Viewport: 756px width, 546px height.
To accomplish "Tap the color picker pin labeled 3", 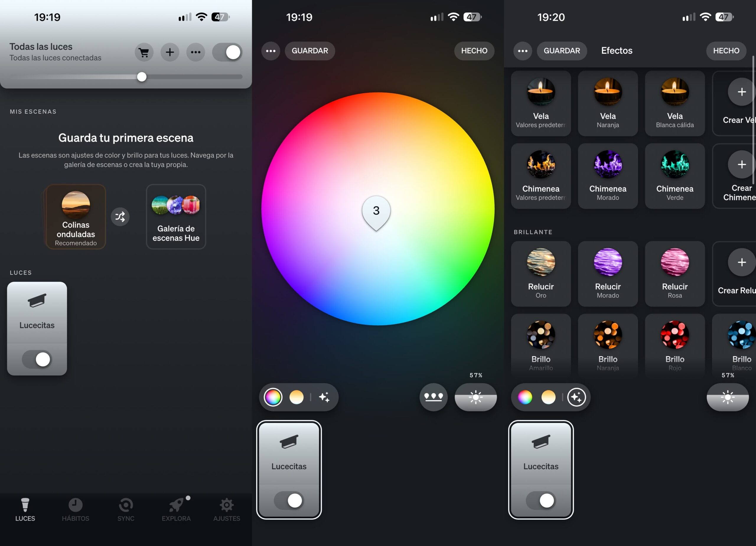I will (376, 213).
